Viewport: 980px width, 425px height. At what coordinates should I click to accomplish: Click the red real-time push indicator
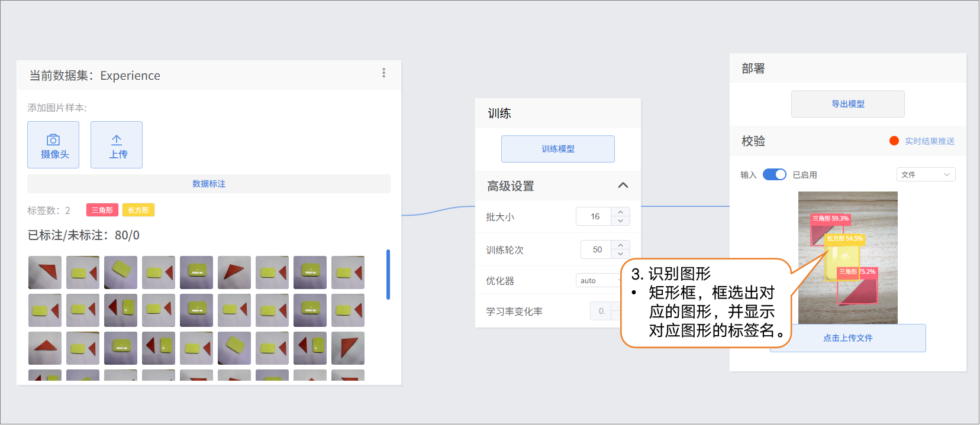point(894,141)
